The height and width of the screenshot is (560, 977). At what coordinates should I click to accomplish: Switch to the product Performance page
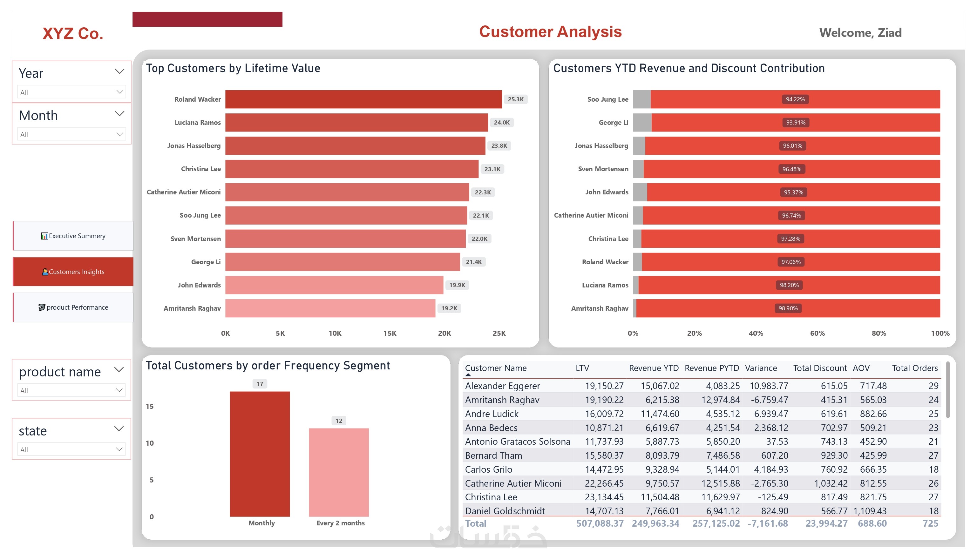pos(73,307)
